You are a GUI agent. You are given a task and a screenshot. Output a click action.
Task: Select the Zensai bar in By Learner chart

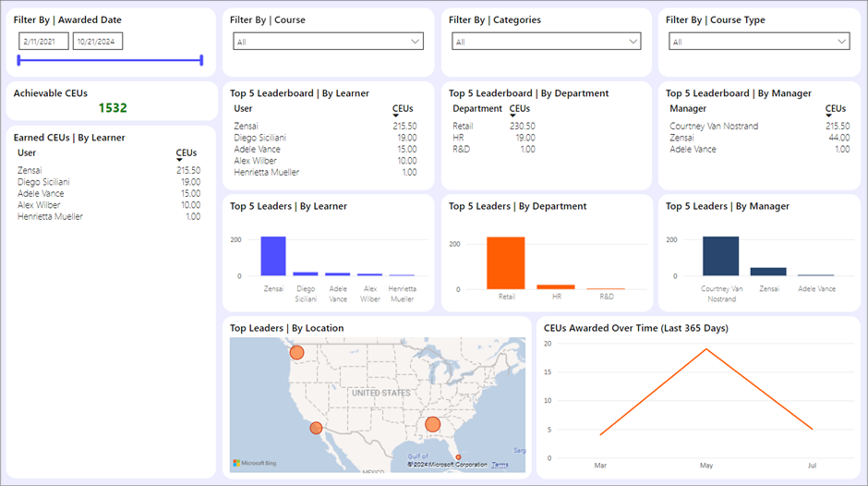(272, 256)
